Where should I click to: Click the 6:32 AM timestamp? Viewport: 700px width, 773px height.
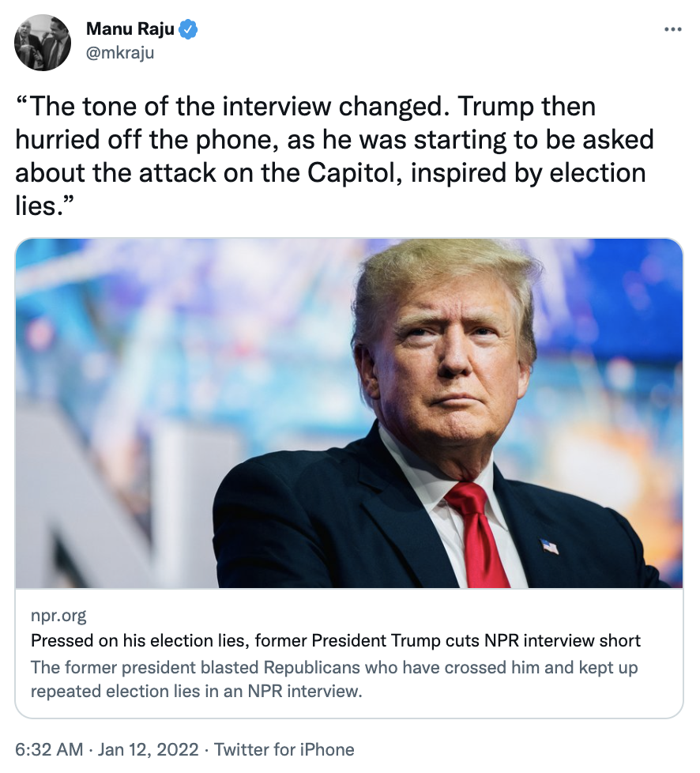pyautogui.click(x=49, y=749)
